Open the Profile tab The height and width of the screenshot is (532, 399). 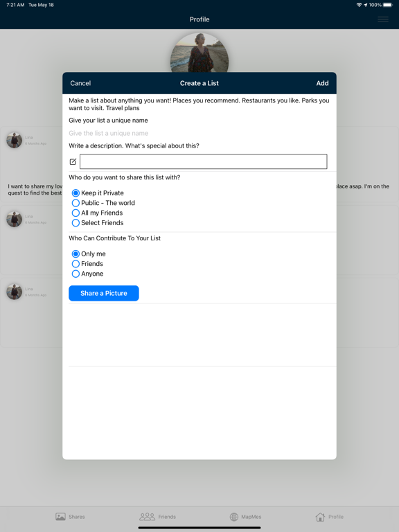coord(330,517)
